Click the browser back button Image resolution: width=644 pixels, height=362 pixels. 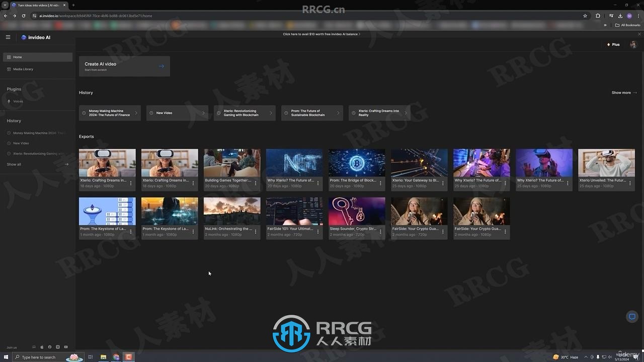[6, 16]
